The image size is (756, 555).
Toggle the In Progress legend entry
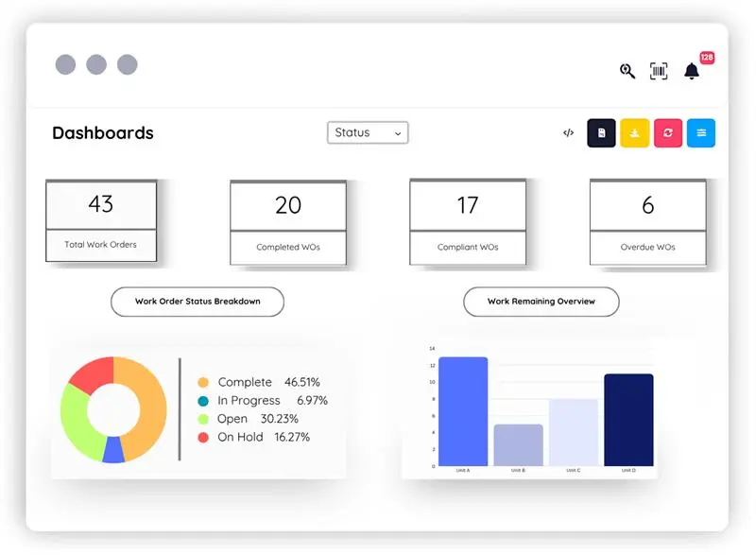(250, 400)
